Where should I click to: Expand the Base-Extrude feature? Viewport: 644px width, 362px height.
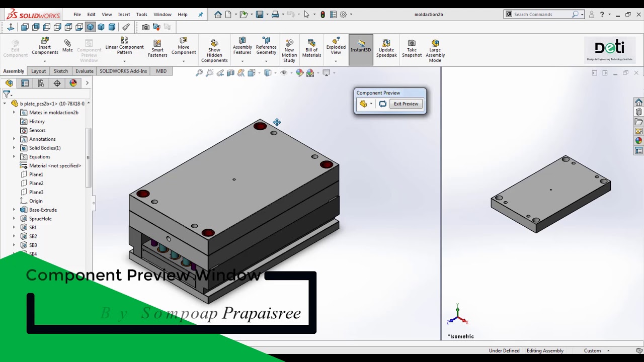14,210
